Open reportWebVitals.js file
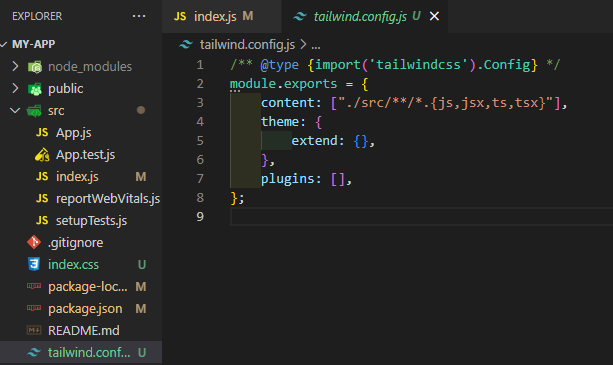The image size is (613, 365). (108, 199)
